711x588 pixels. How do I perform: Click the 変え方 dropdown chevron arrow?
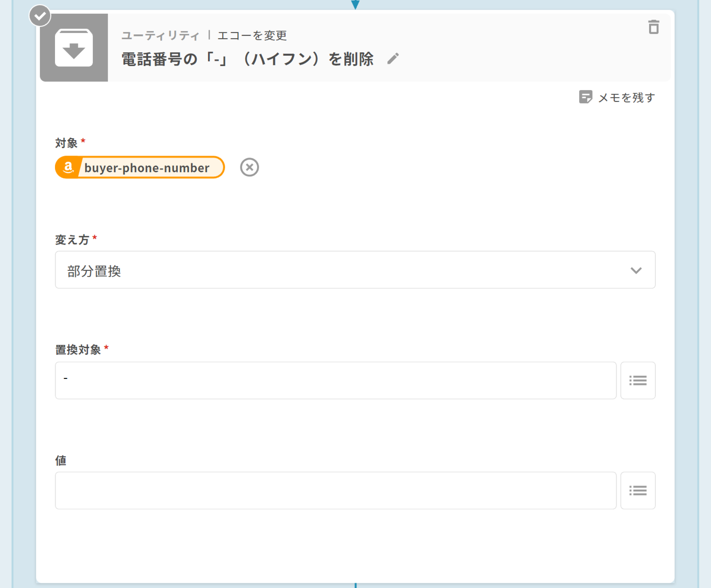click(636, 270)
